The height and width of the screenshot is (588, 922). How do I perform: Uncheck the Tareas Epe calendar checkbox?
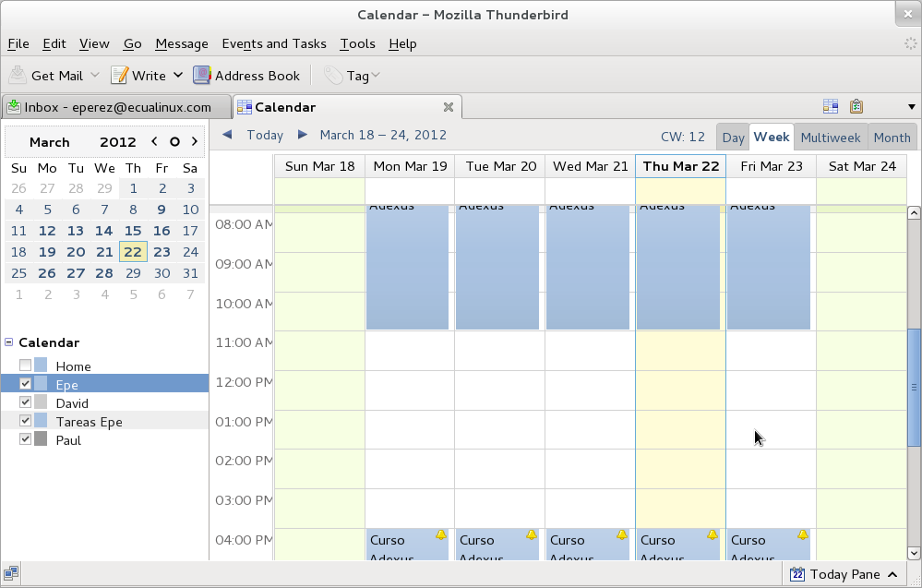pyautogui.click(x=25, y=420)
